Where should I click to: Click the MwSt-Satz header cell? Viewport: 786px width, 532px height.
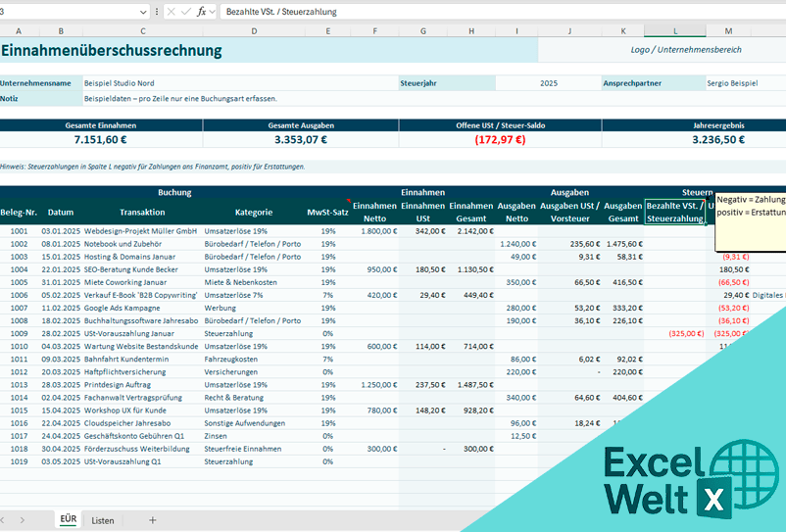pyautogui.click(x=328, y=213)
